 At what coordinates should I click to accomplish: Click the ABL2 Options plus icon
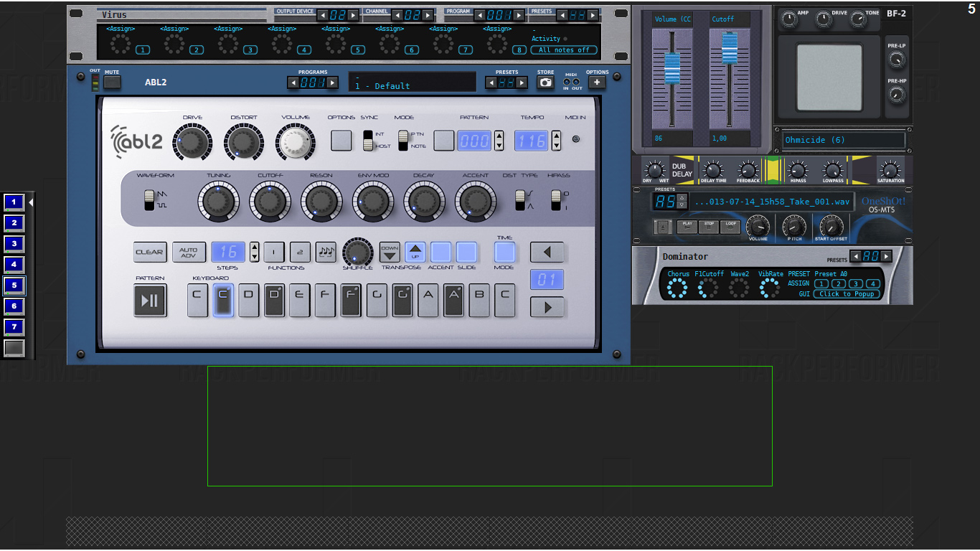[597, 83]
